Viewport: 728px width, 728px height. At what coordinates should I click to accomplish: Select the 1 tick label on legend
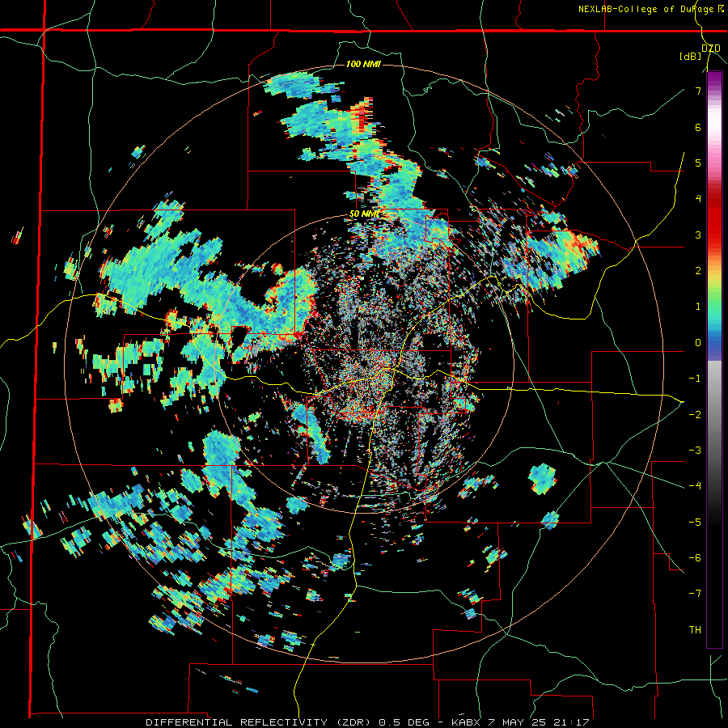pyautogui.click(x=698, y=307)
